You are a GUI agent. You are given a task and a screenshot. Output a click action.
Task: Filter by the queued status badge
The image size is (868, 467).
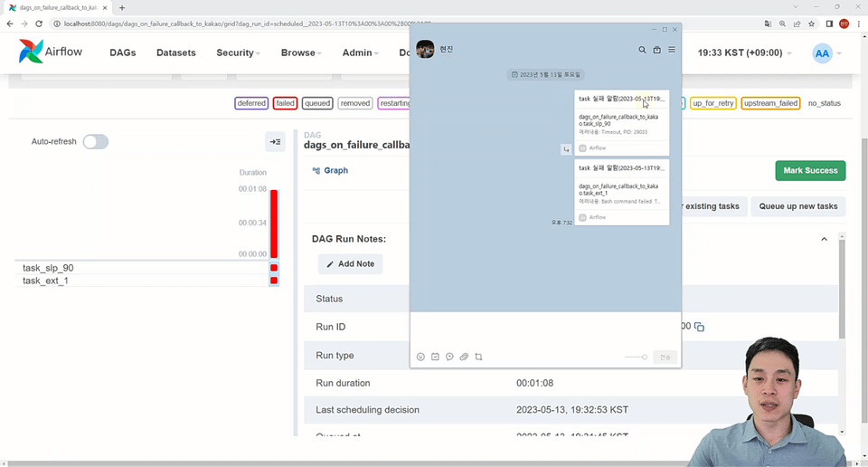click(317, 103)
